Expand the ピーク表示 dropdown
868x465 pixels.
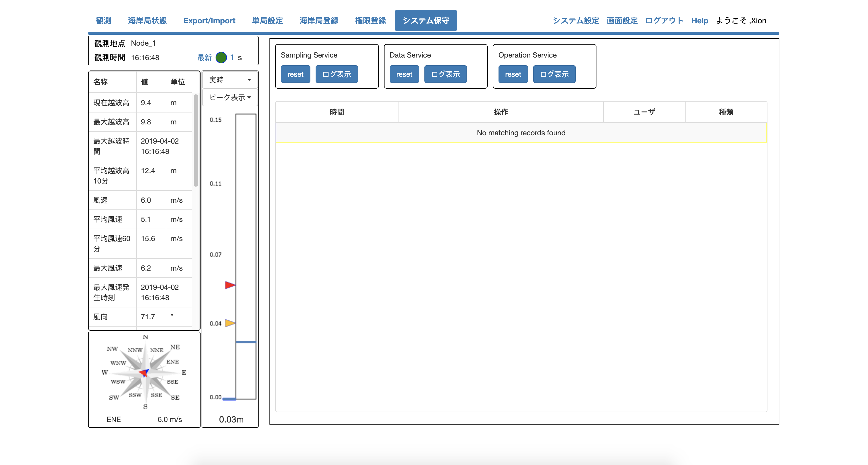[x=230, y=97]
